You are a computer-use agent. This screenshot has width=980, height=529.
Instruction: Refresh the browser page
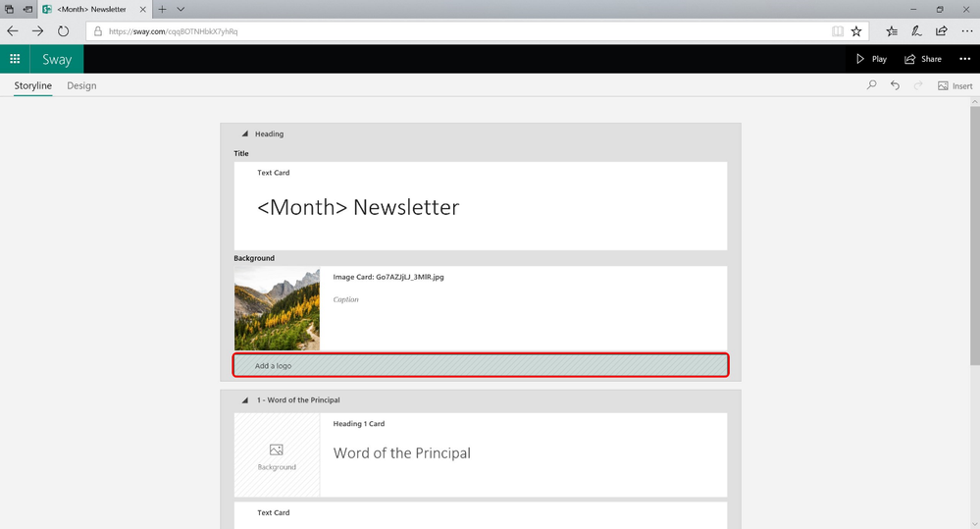click(63, 30)
